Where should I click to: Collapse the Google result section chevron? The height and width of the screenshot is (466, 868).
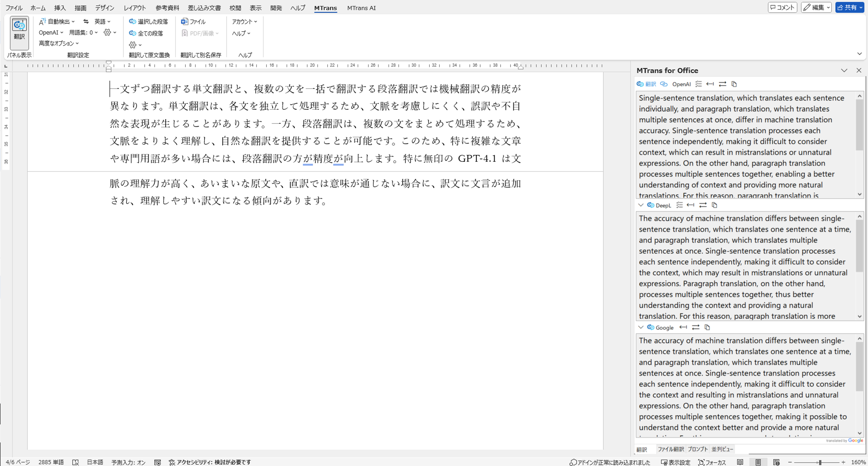(x=641, y=327)
